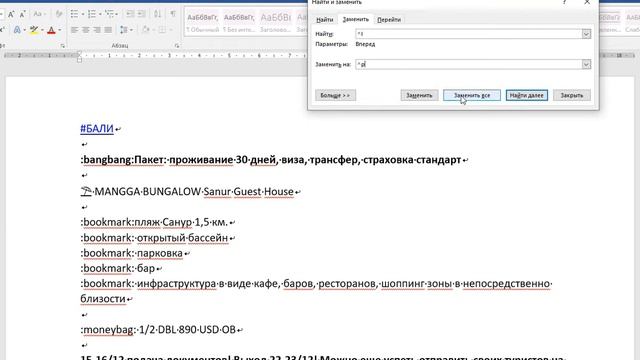Click the Заменить все button
The image size is (640, 360).
click(x=472, y=95)
